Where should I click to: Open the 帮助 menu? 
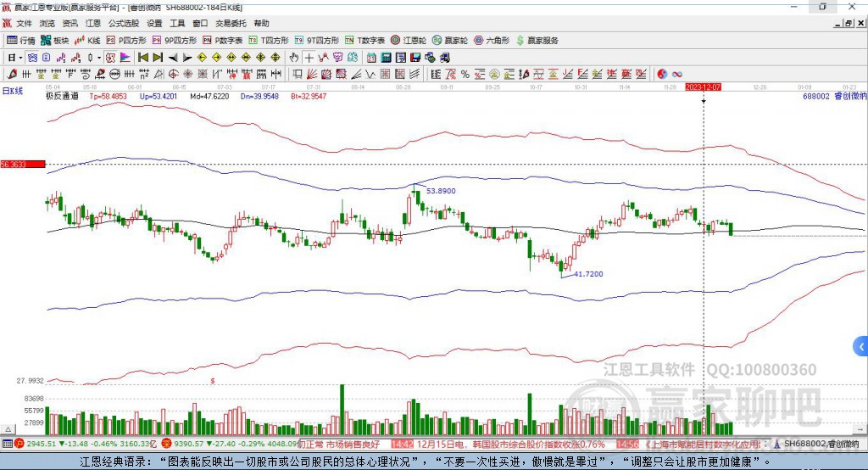(261, 23)
